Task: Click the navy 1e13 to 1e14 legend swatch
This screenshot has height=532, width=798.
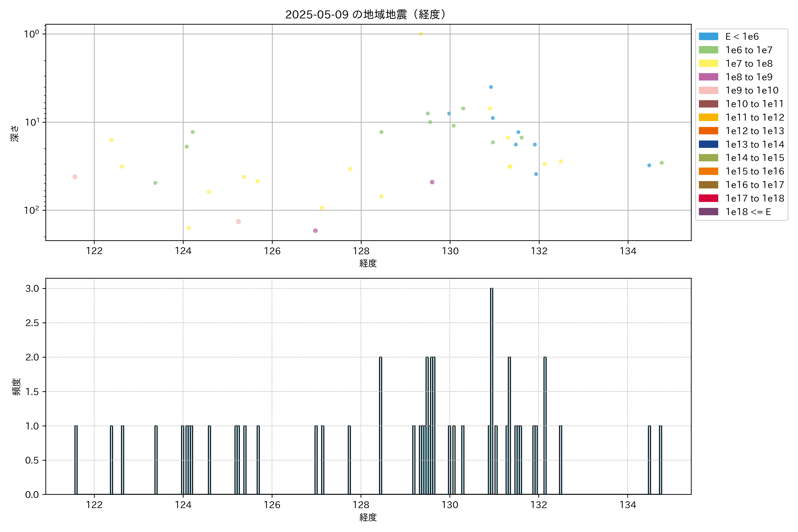Action: point(708,144)
